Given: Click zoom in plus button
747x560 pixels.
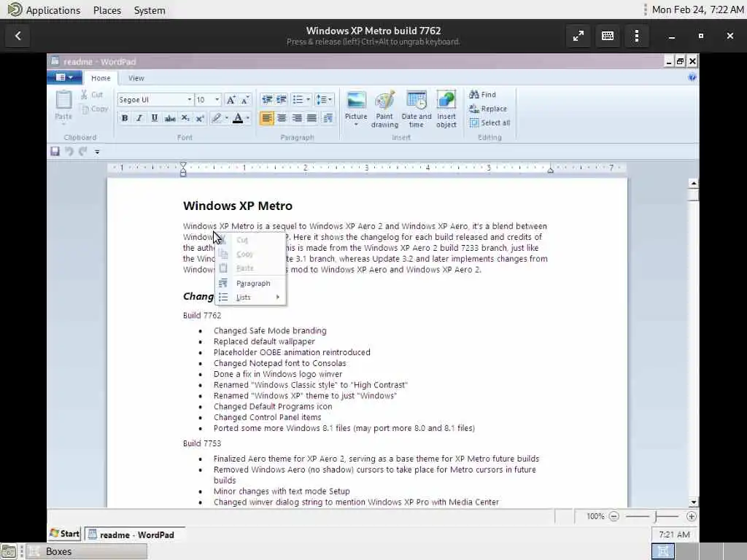Looking at the screenshot, I should click(x=692, y=516).
